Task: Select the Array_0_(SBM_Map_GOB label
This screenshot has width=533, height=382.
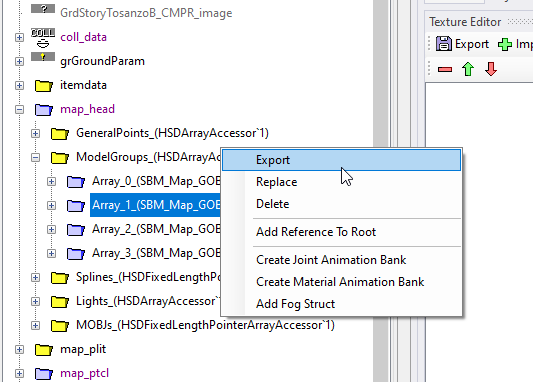Action: pos(156,181)
